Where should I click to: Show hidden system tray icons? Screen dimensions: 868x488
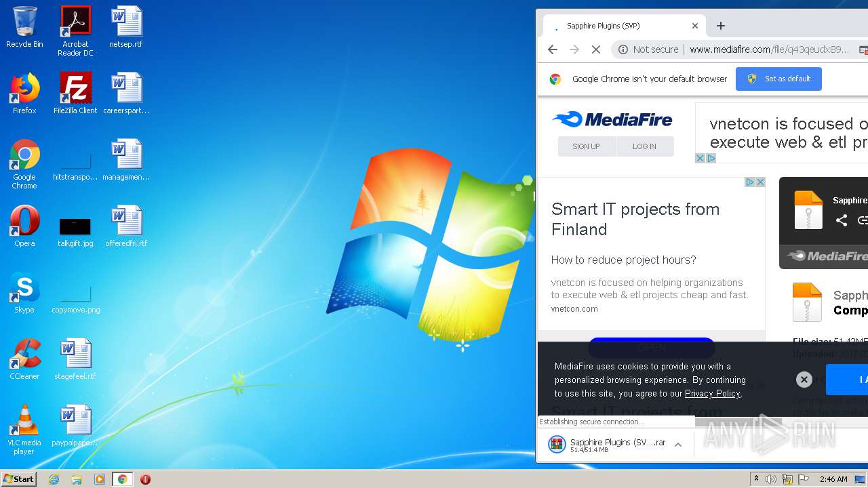(756, 479)
